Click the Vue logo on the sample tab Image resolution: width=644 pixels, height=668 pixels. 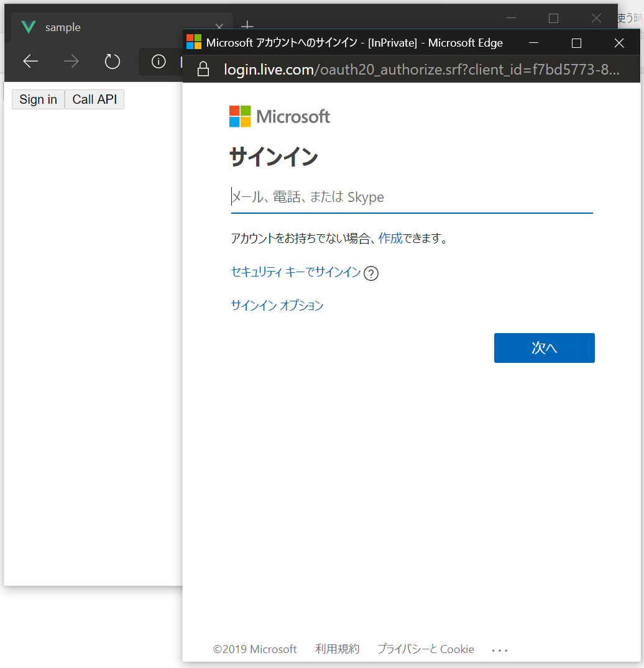pos(28,27)
